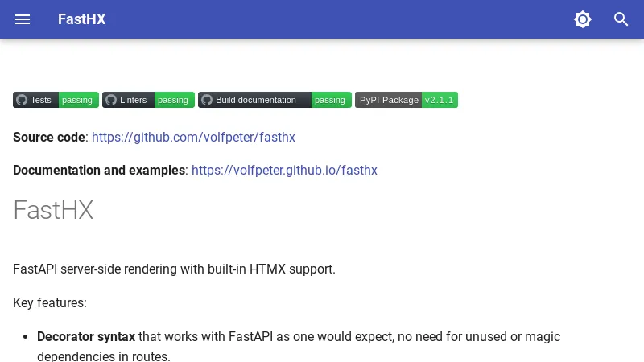Open the Build documentation passing badge
This screenshot has height=362, width=644.
point(330,100)
